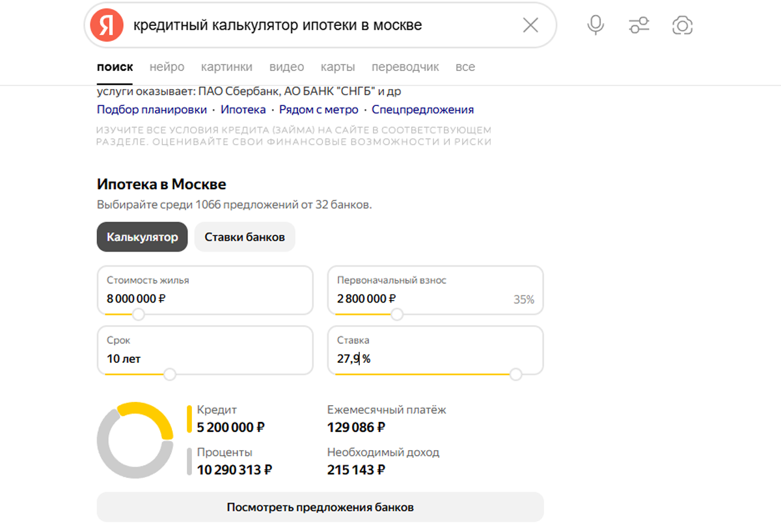Screen dimensions: 781x532
Task: Click the Ставка input field
Action: [435, 350]
